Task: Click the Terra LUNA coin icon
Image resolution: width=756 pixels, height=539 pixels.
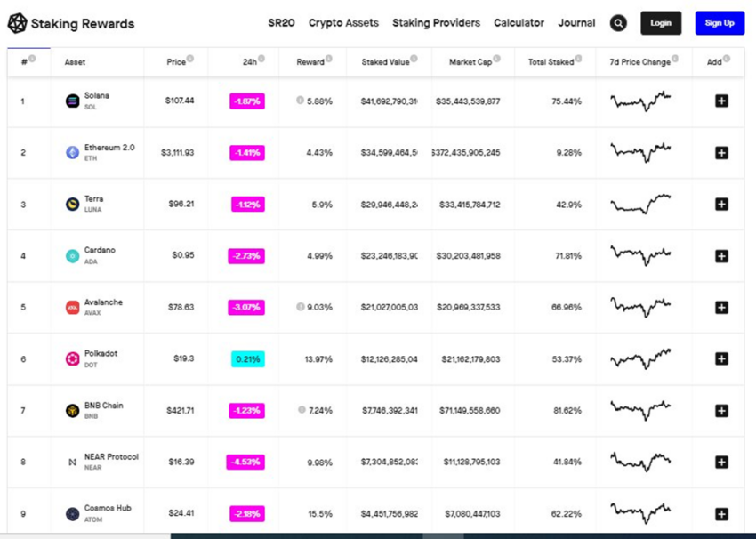Action: (72, 204)
